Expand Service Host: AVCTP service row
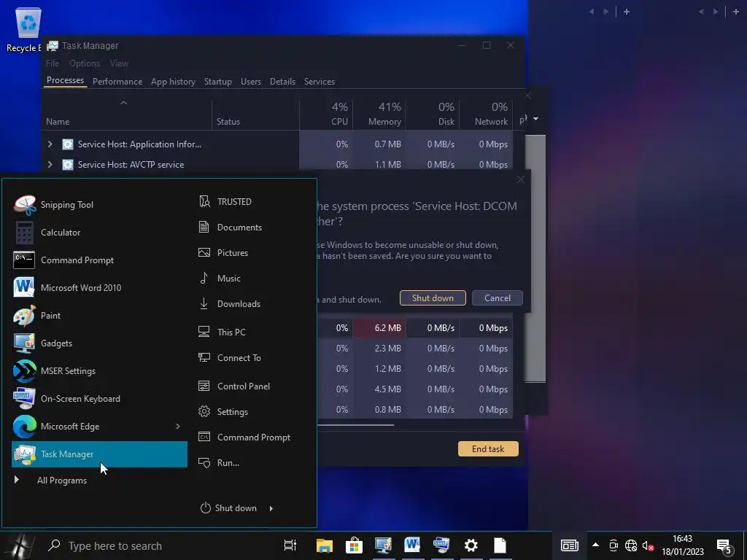 point(50,164)
